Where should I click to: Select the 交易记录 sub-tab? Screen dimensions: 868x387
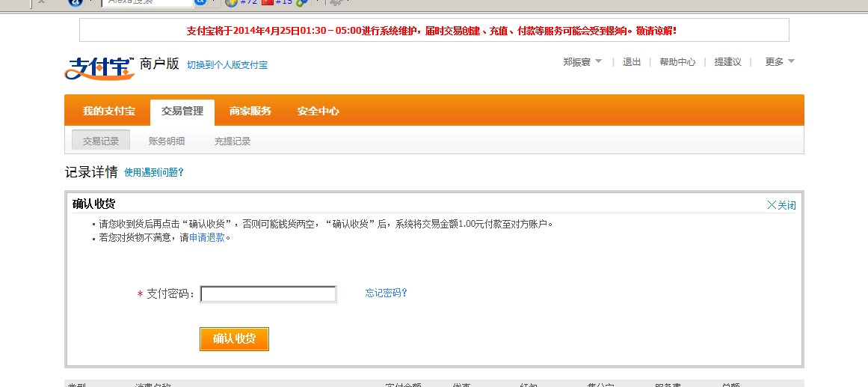click(101, 141)
